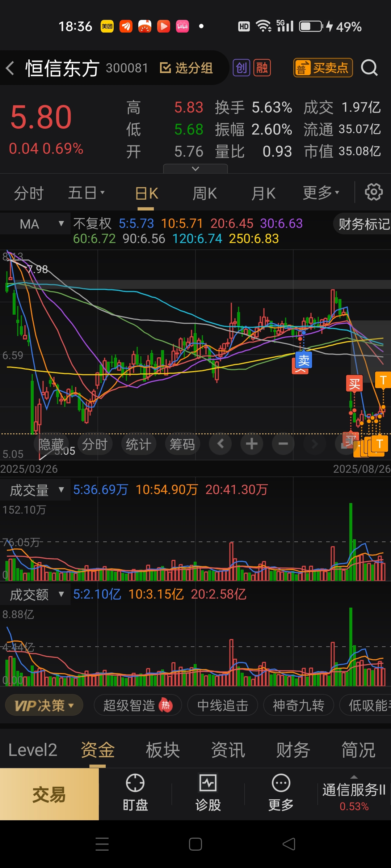Viewport: 391px width, 868px height.
Task: Open the 买卖点 signal button
Action: pyautogui.click(x=323, y=68)
